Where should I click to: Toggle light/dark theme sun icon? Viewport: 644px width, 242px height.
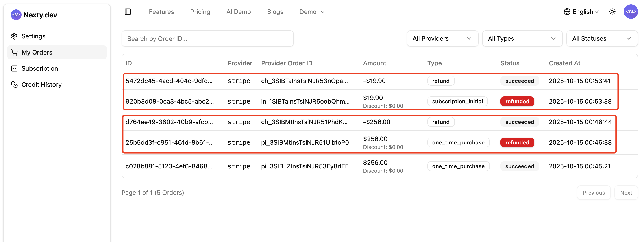[612, 12]
